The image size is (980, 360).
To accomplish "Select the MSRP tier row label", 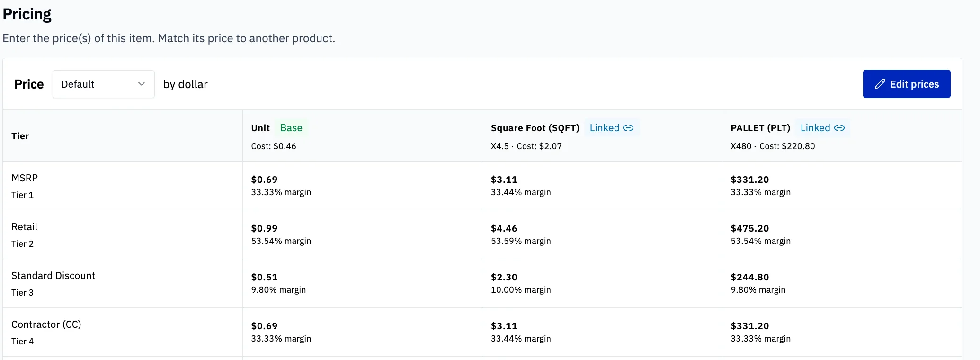I will (25, 178).
